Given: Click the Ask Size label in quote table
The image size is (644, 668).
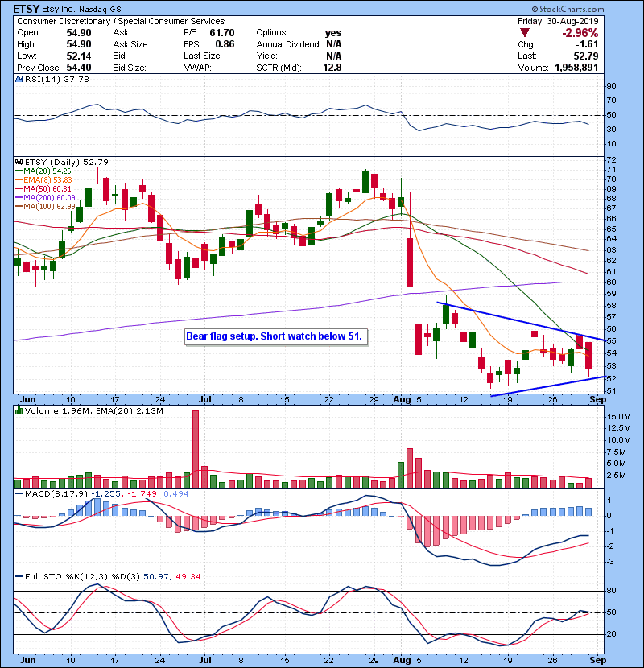Looking at the screenshot, I should click(x=131, y=44).
